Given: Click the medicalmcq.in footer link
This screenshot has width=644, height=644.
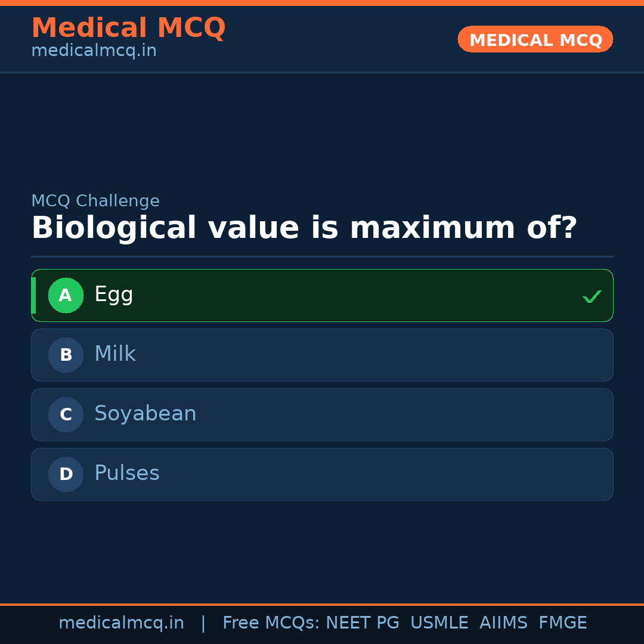Looking at the screenshot, I should pos(122,623).
